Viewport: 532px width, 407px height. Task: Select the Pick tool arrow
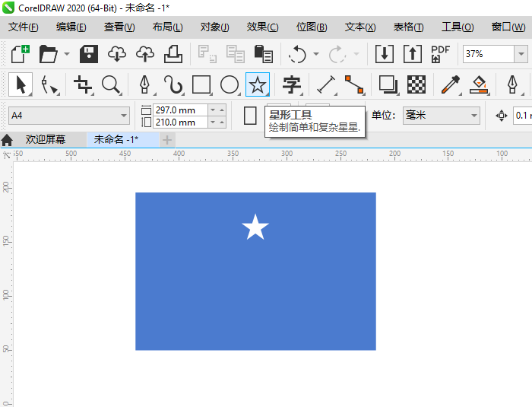pos(20,84)
